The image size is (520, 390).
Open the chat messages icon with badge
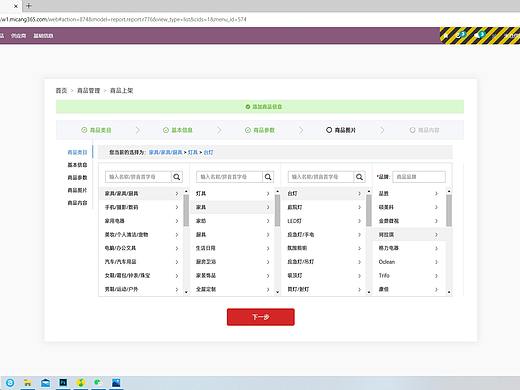pyautogui.click(x=479, y=35)
